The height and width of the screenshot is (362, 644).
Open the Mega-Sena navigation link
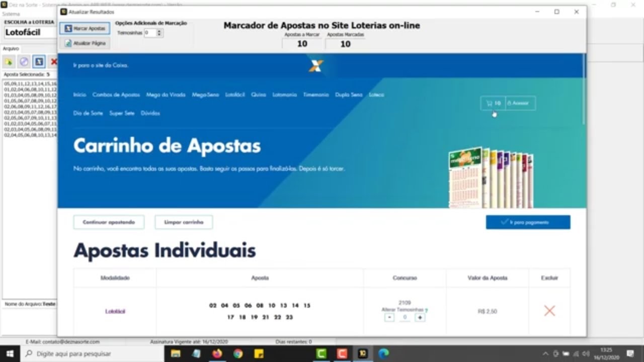pos(205,95)
